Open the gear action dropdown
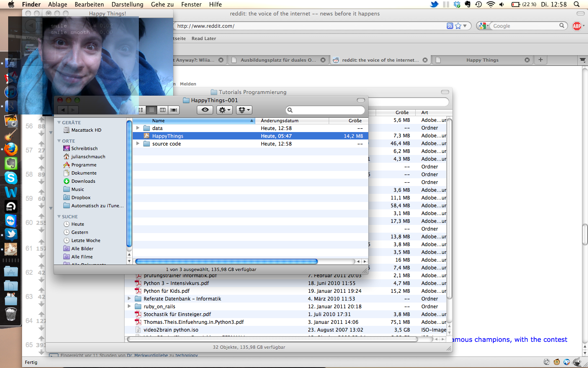The height and width of the screenshot is (368, 588). 224,110
